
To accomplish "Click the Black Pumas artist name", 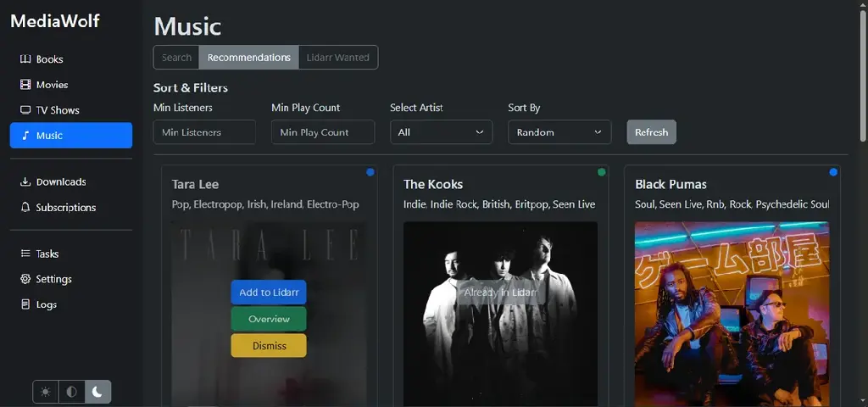I will tap(671, 184).
